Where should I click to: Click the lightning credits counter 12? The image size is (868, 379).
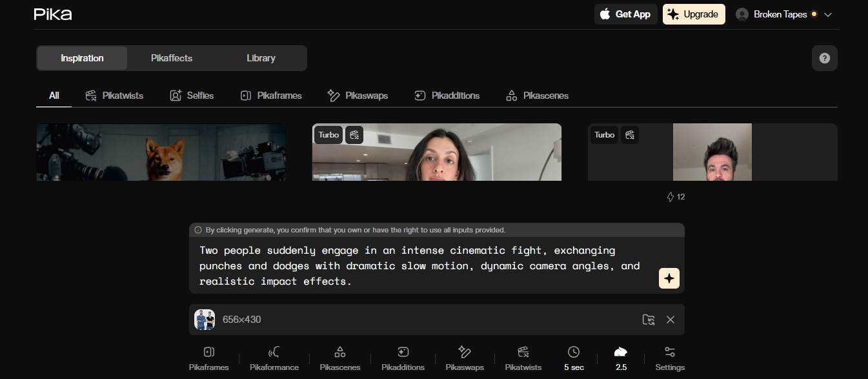click(676, 197)
